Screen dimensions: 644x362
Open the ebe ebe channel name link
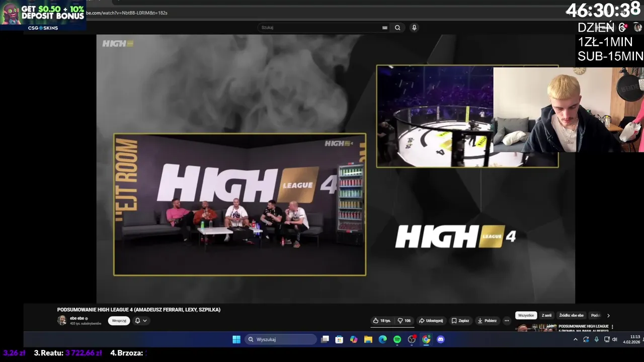tap(78, 318)
